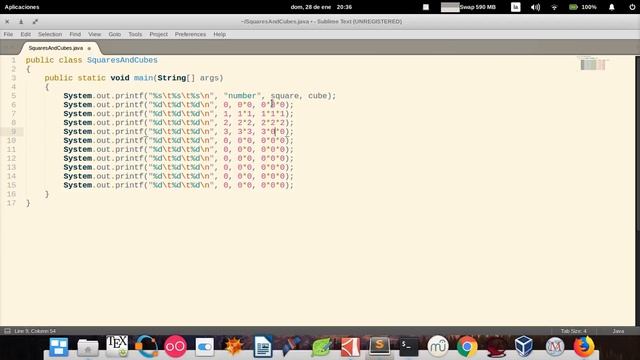This screenshot has height=360, width=640.
Task: Open the Find menu
Action: (75, 34)
